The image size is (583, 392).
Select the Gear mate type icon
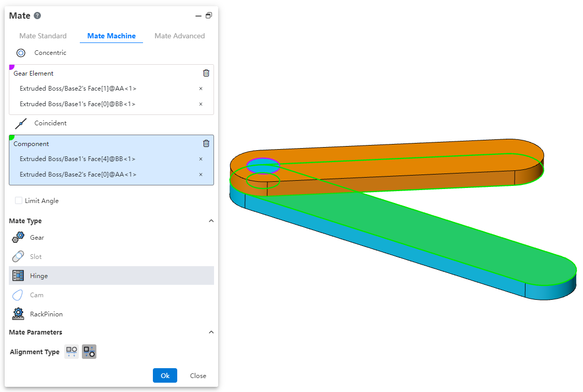[x=18, y=237]
